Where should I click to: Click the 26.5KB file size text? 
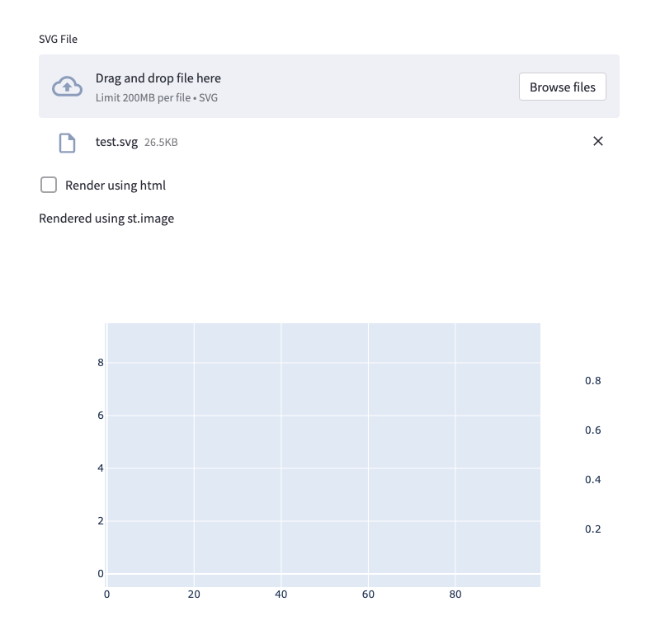click(162, 142)
